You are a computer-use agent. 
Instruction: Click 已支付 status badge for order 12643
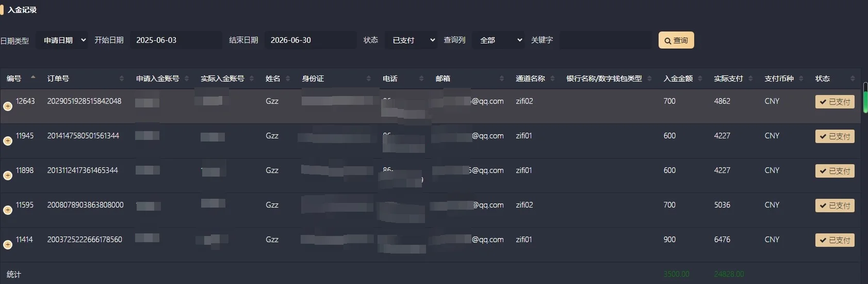coord(834,102)
